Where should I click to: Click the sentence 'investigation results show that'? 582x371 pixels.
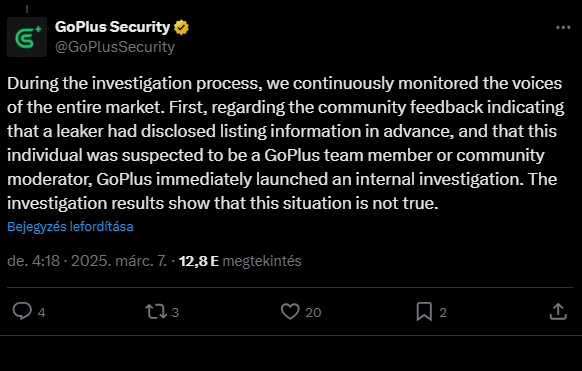tap(127, 203)
